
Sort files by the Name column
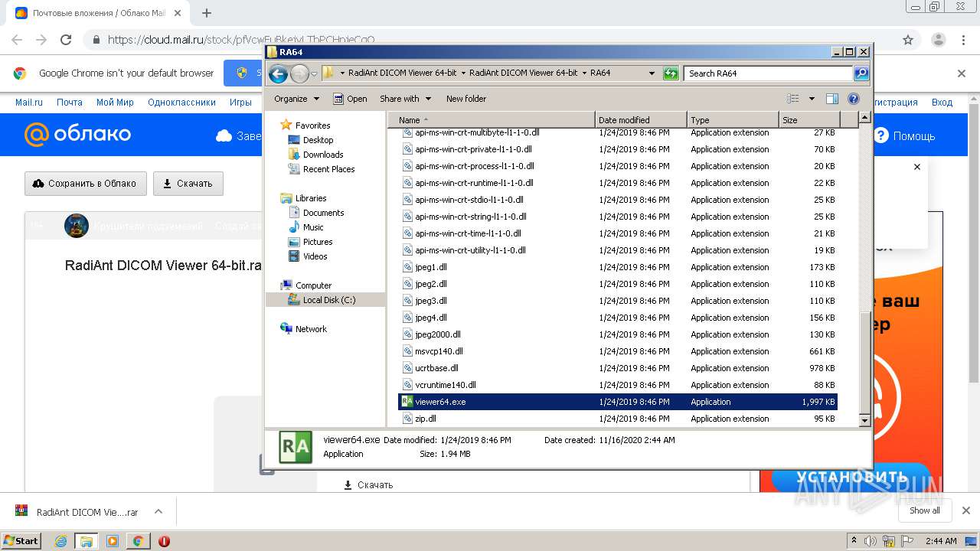[x=492, y=120]
